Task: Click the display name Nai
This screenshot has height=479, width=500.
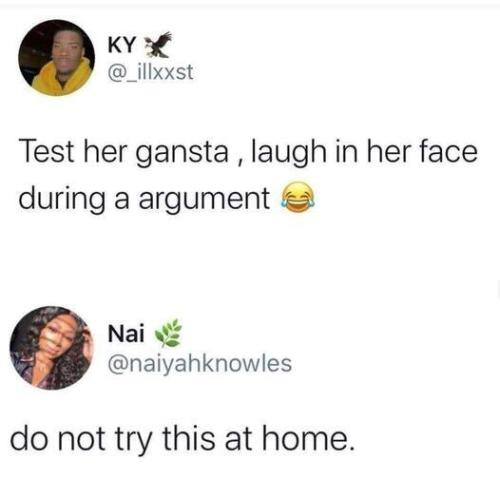Action: point(126,334)
